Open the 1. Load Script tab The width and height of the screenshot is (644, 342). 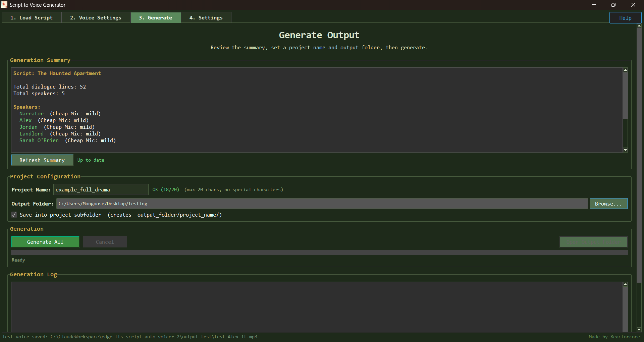pyautogui.click(x=32, y=18)
